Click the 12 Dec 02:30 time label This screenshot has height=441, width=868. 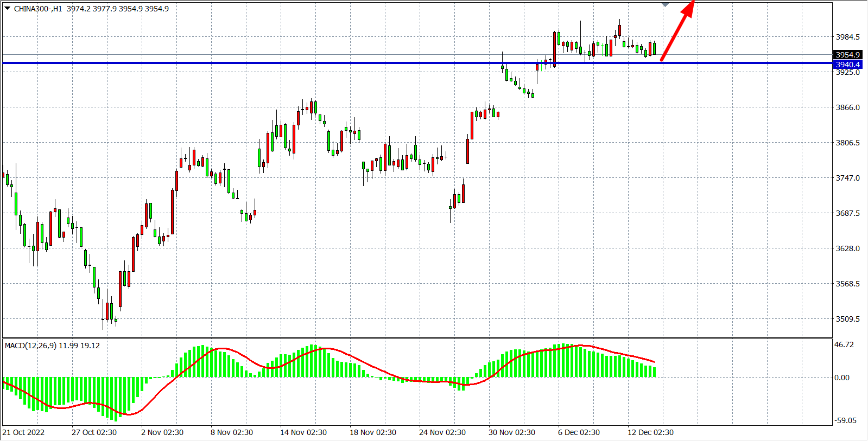point(650,432)
